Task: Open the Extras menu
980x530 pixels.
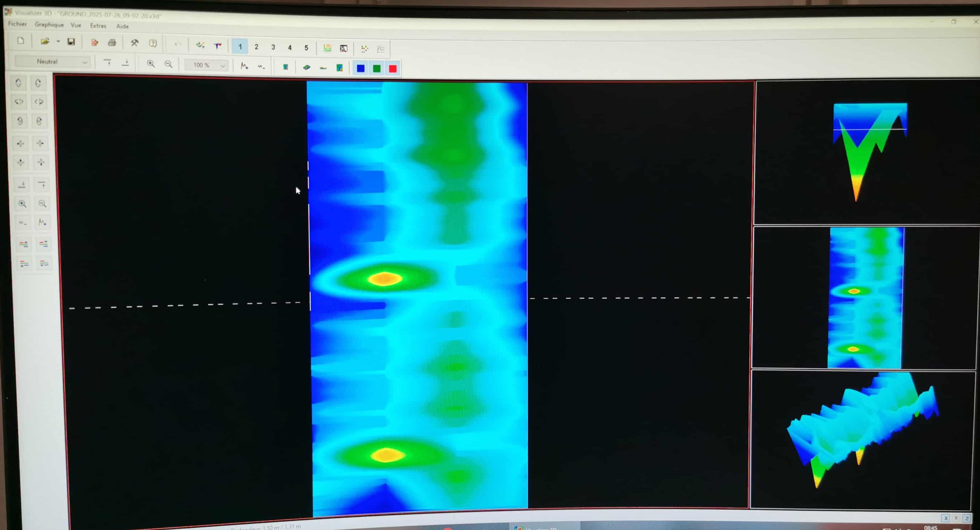Action: (98, 26)
